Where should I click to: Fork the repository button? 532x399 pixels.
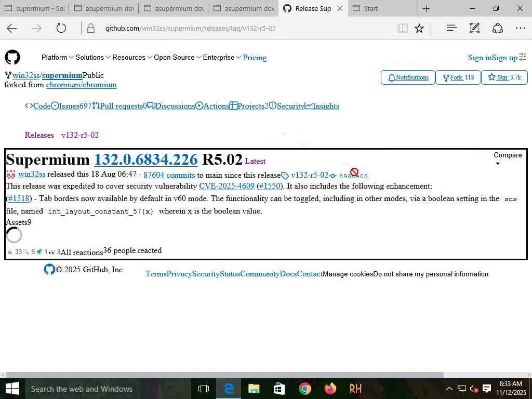click(x=458, y=77)
